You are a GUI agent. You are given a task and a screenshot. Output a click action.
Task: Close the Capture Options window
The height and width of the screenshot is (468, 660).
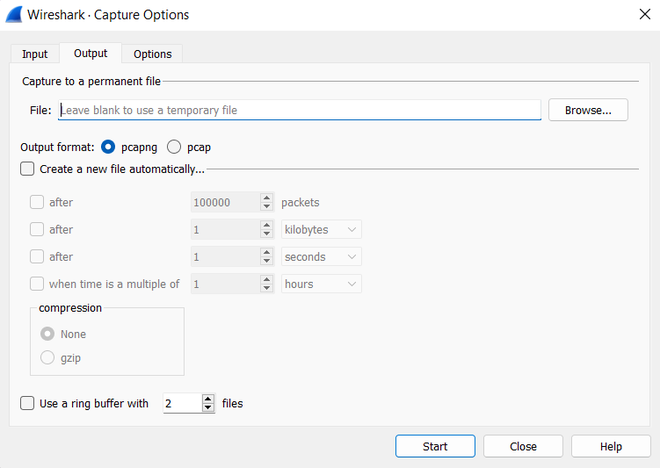tap(641, 15)
